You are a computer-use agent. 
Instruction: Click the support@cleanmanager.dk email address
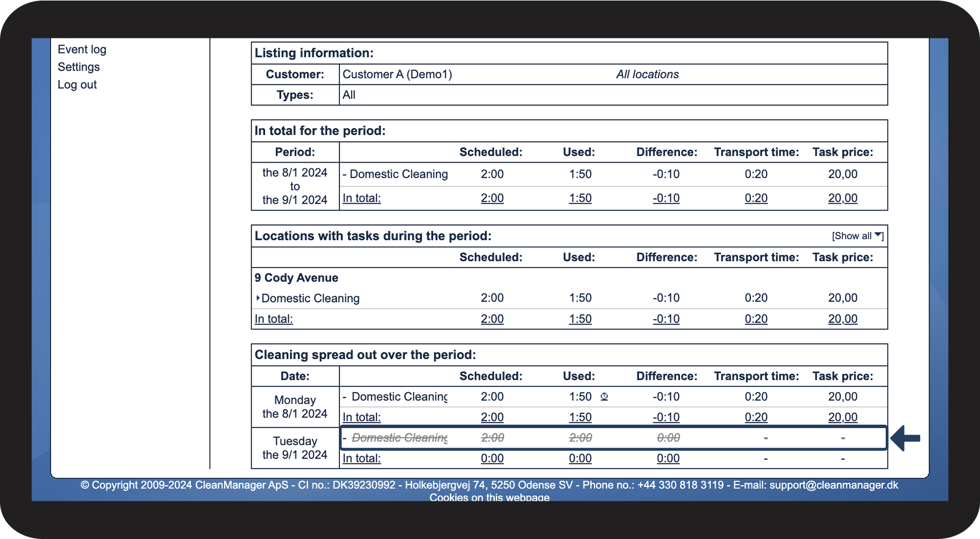pos(834,485)
